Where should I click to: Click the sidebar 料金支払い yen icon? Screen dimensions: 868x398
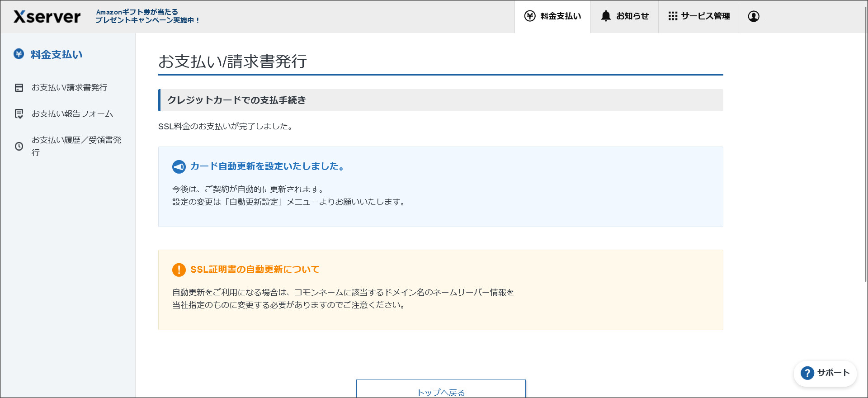click(19, 54)
